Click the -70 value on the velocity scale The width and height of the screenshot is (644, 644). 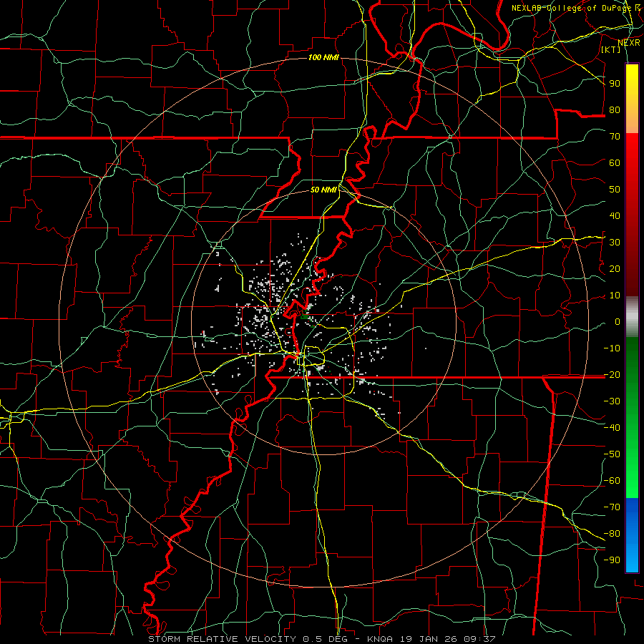(x=612, y=507)
